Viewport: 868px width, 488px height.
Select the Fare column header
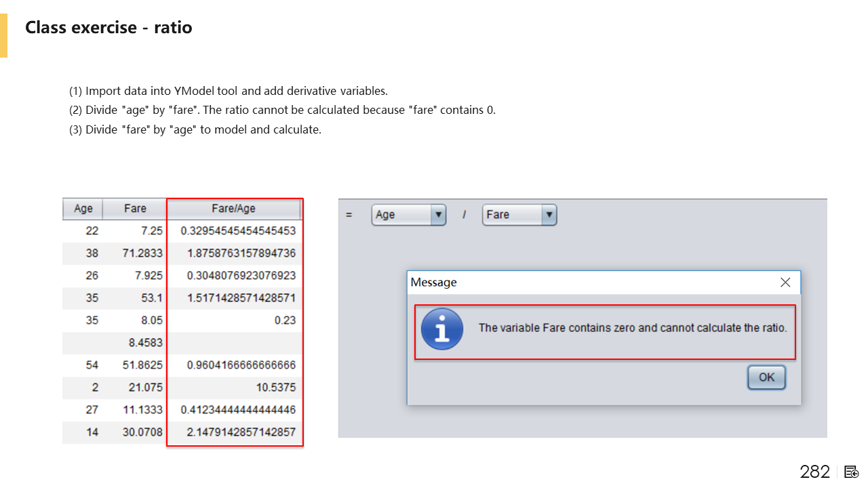(135, 209)
